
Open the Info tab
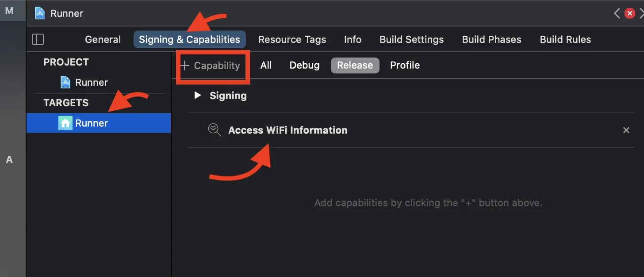353,39
